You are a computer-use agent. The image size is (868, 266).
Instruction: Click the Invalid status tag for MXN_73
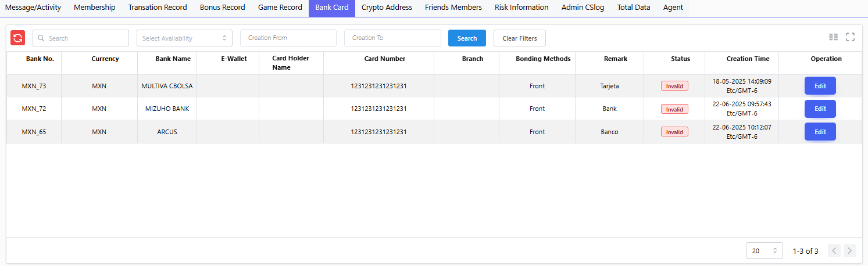pos(674,86)
